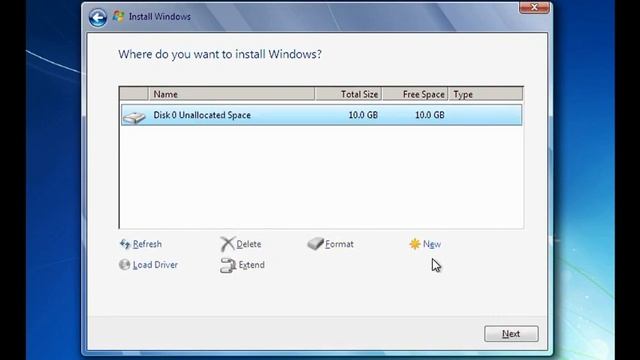Click the hard drive icon for Disk 0

pos(134,117)
